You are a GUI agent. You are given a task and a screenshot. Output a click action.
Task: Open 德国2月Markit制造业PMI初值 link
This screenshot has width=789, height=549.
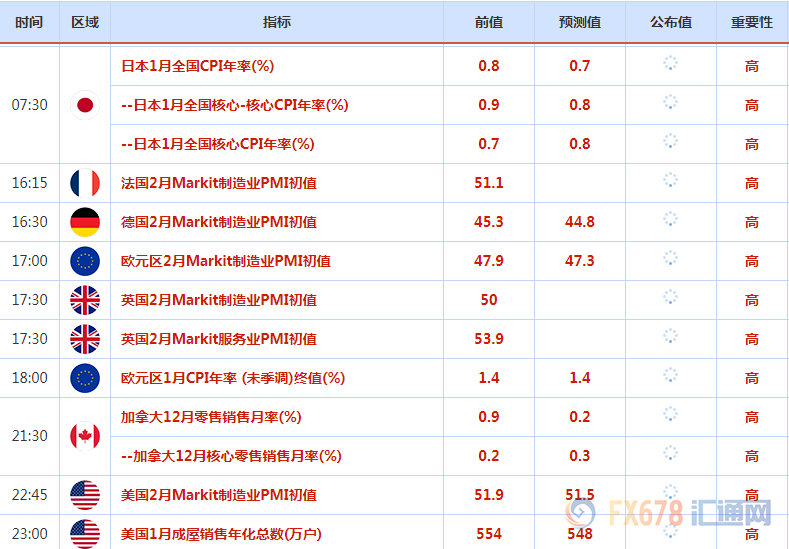(219, 222)
